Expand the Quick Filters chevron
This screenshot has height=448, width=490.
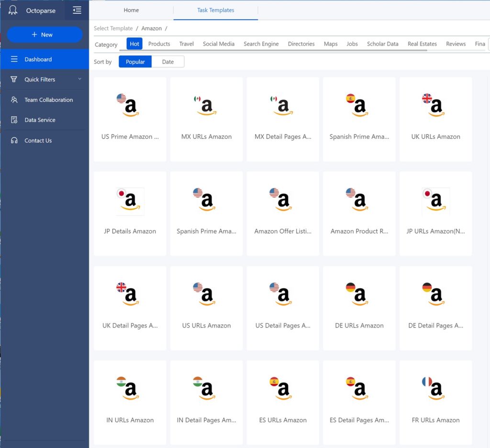pos(80,79)
